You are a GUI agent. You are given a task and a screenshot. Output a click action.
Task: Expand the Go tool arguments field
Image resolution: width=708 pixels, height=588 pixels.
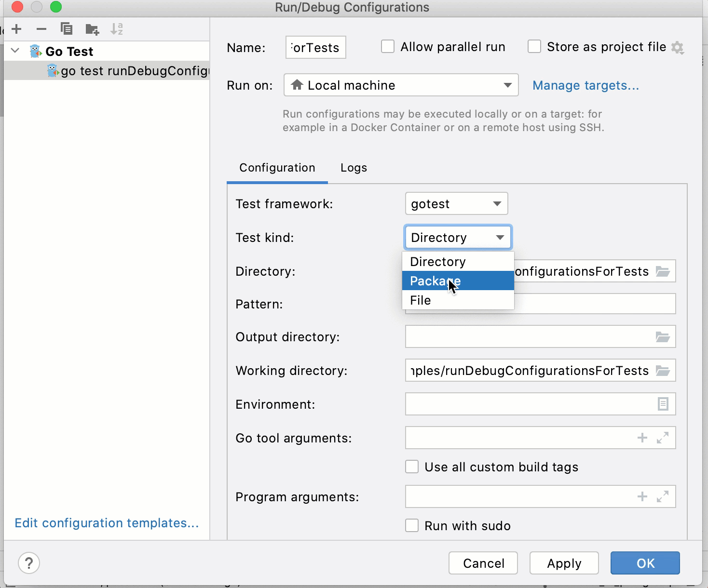[663, 438]
